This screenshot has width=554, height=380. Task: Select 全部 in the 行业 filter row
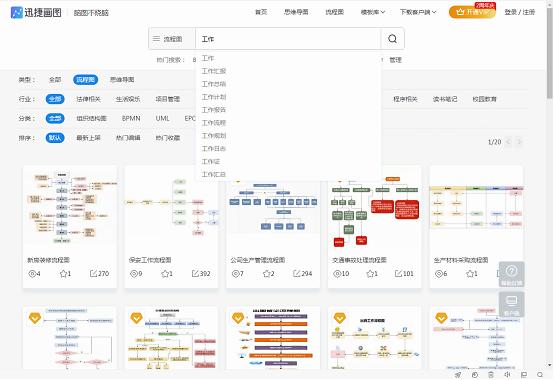(55, 99)
